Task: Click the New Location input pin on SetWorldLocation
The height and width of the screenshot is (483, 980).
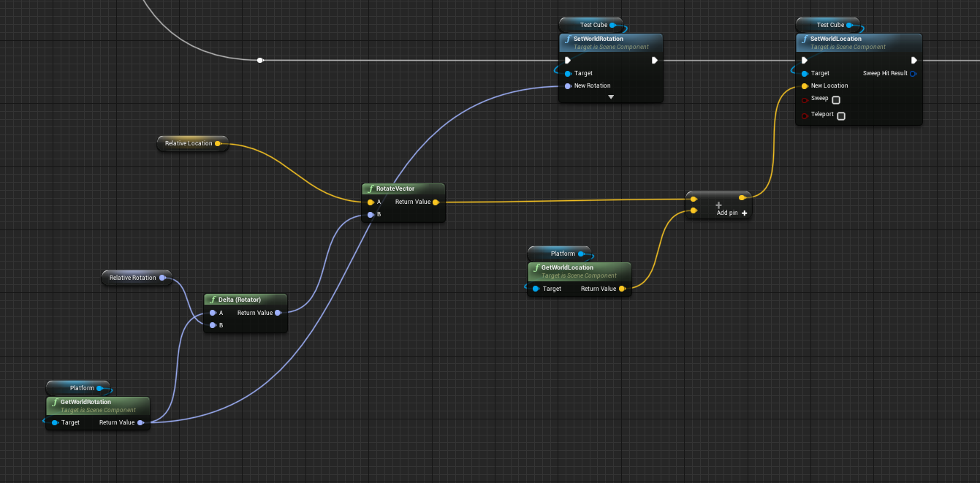Action: pos(805,85)
